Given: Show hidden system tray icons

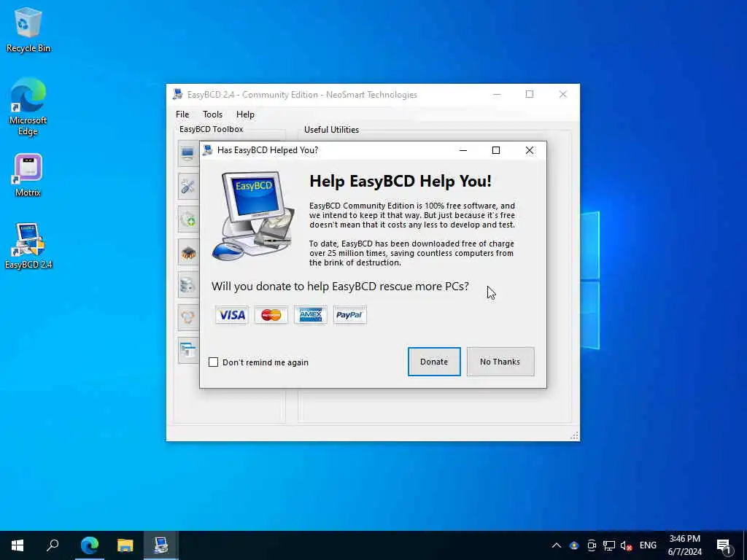Looking at the screenshot, I should click(x=556, y=545).
